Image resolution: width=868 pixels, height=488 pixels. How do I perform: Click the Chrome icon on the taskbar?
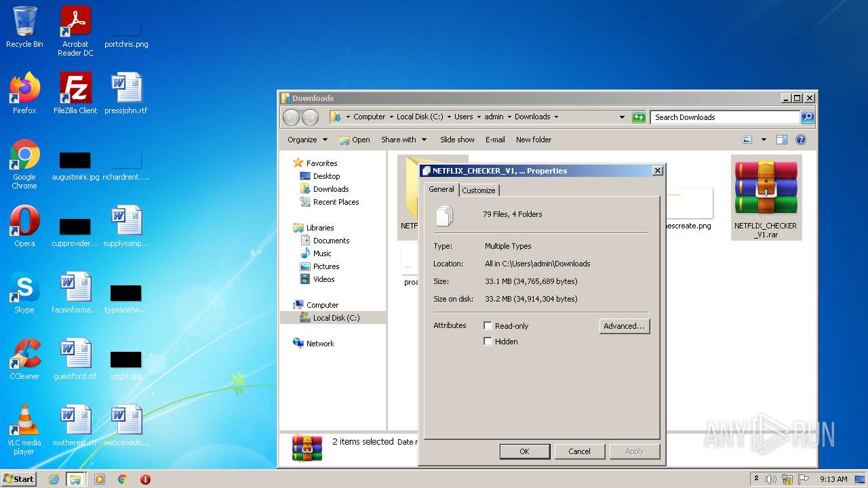123,479
